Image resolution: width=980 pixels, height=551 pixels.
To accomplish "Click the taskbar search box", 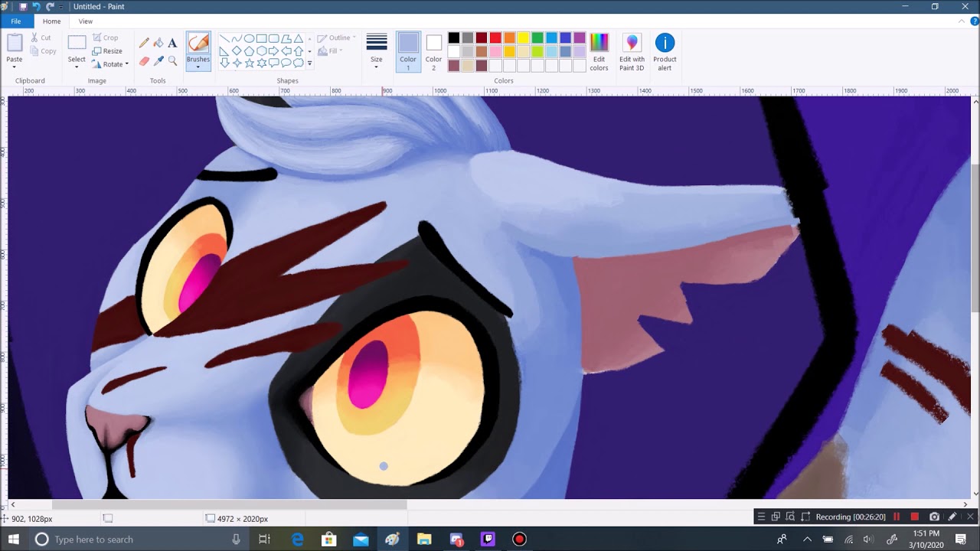I will tap(140, 540).
